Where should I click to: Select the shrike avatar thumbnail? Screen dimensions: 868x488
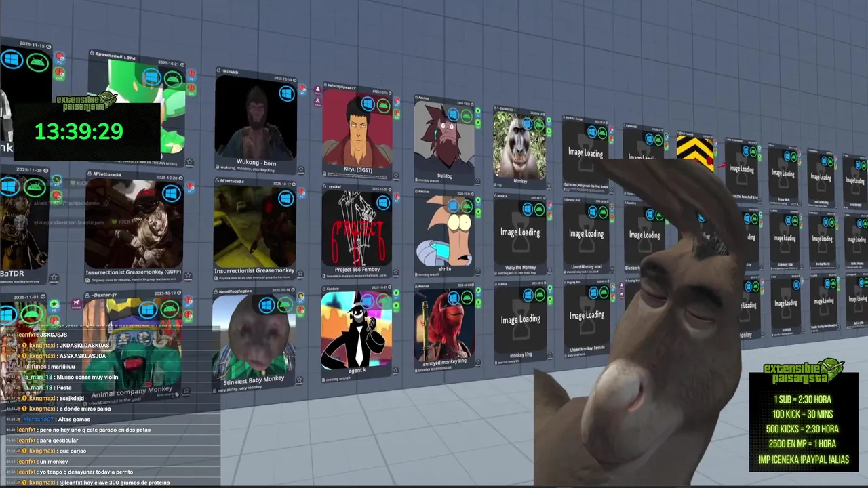[444, 232]
